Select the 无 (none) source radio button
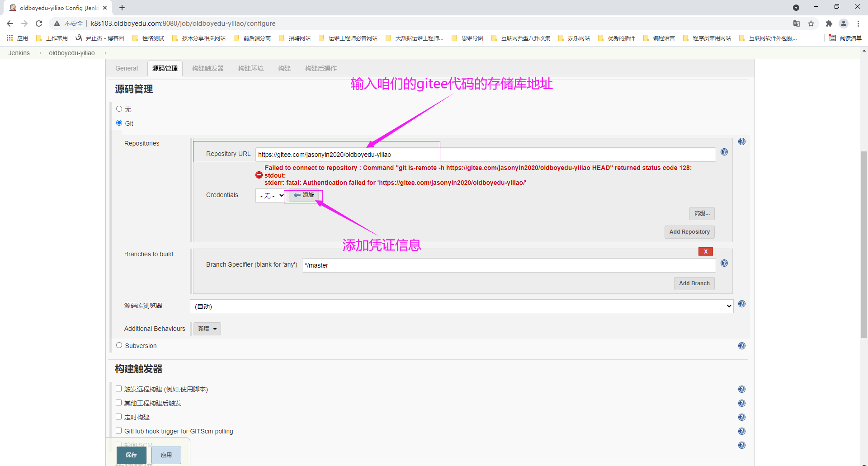 point(119,109)
